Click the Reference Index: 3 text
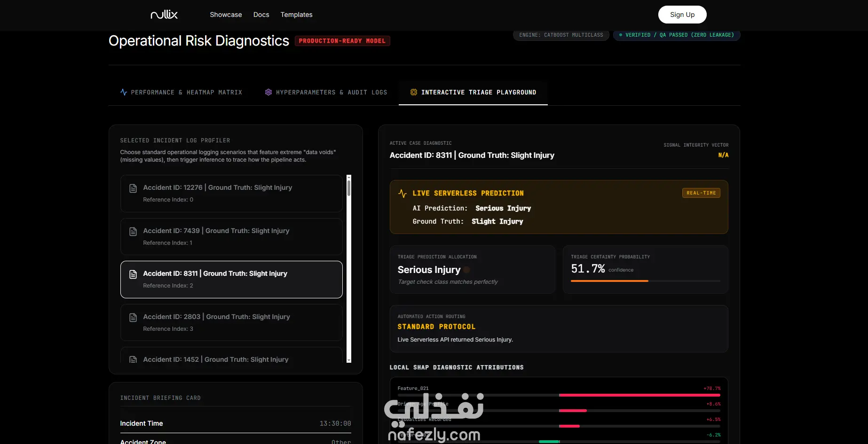Viewport: 868px width, 444px height. pos(168,329)
